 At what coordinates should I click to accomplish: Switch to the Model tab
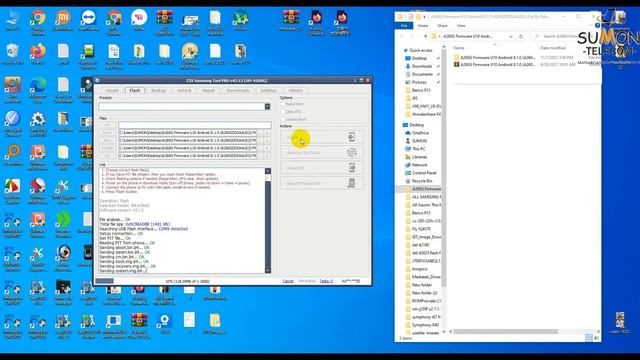pyautogui.click(x=112, y=90)
